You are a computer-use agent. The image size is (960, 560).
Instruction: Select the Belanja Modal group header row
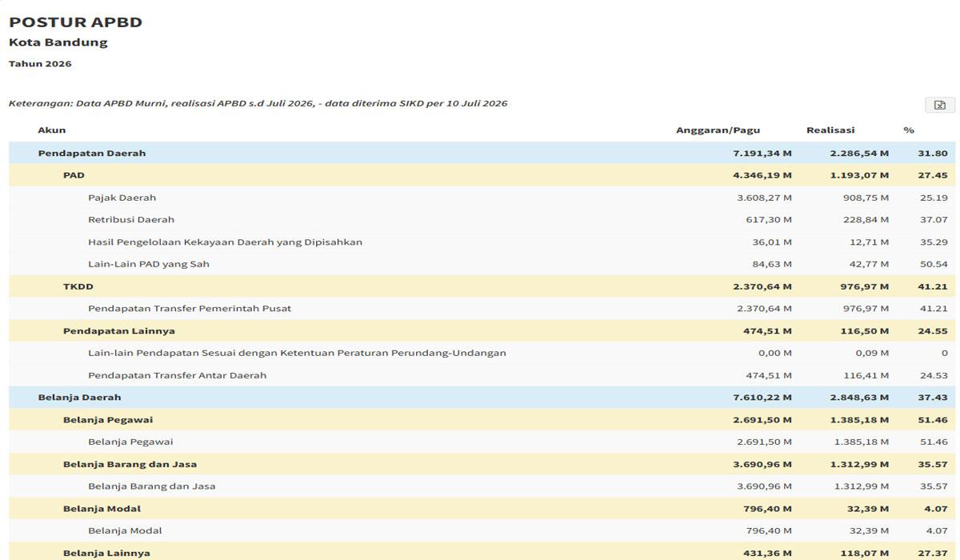tap(482, 508)
